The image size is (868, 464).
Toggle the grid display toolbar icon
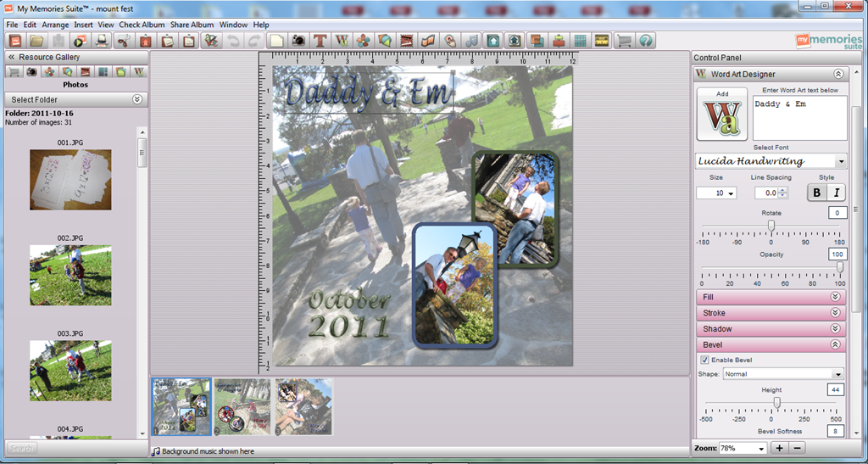click(580, 41)
